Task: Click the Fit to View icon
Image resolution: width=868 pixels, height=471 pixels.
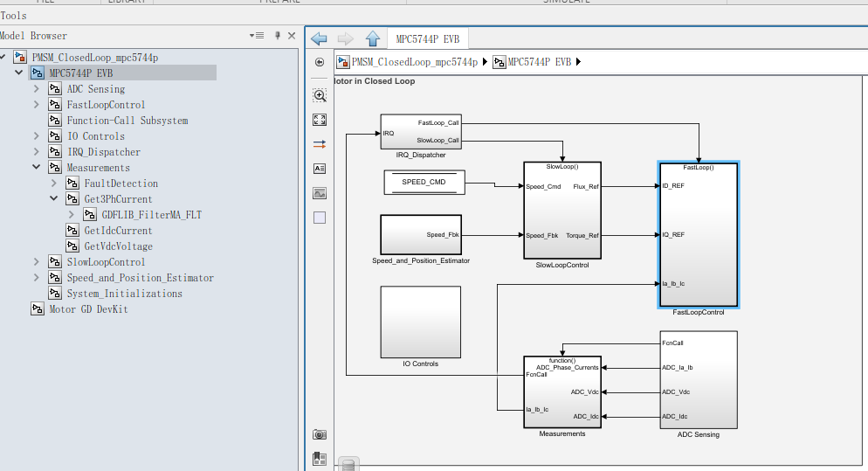Action: pyautogui.click(x=320, y=120)
